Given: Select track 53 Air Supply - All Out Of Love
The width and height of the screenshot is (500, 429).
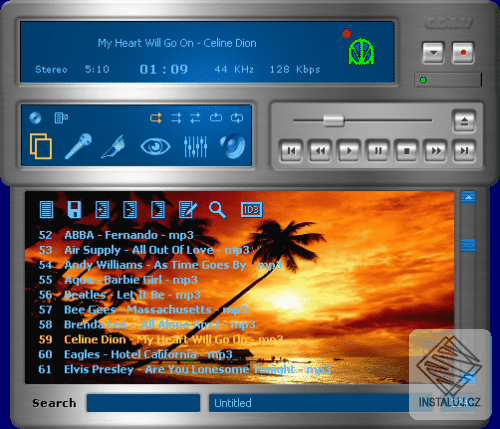Looking at the screenshot, I should click(144, 250).
